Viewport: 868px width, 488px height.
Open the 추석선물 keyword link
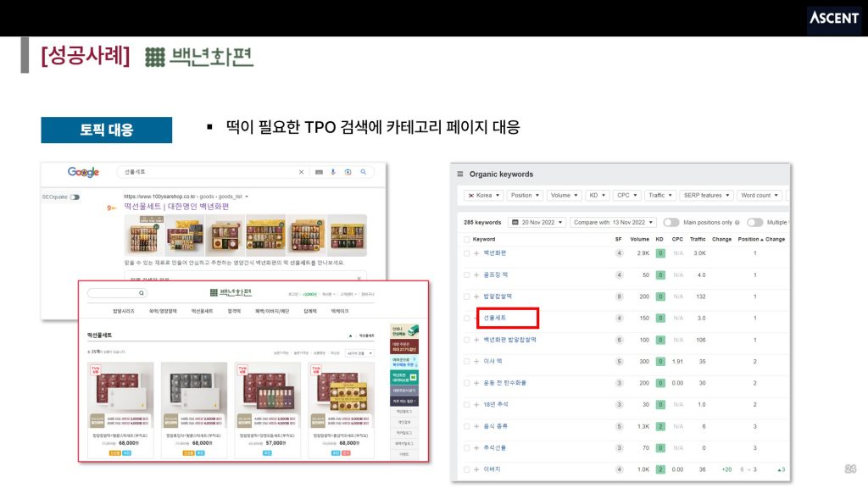494,448
